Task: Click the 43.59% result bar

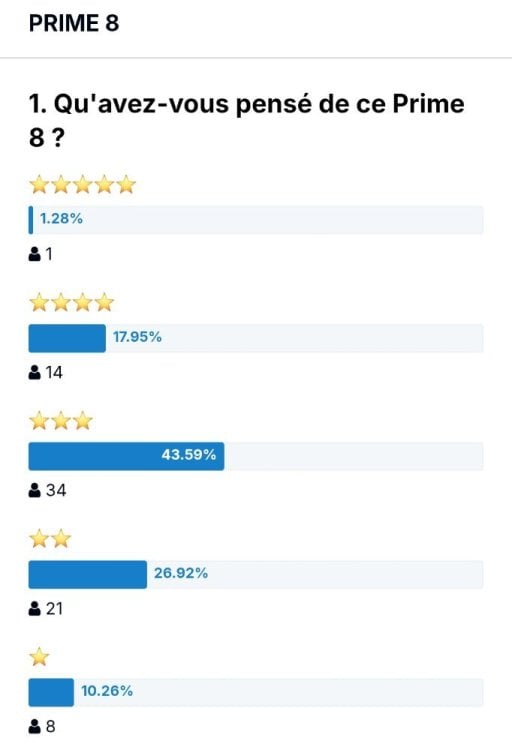Action: (x=256, y=456)
